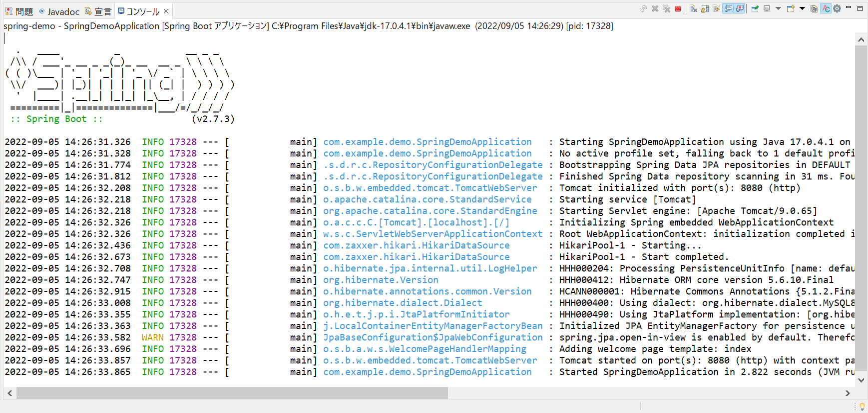Close the コンソール tab
Image resolution: width=868 pixels, height=413 pixels.
coord(166,11)
